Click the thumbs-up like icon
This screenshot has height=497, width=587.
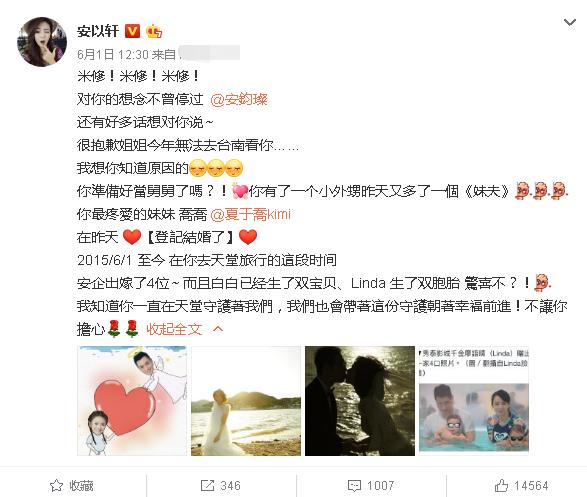pyautogui.click(x=501, y=485)
